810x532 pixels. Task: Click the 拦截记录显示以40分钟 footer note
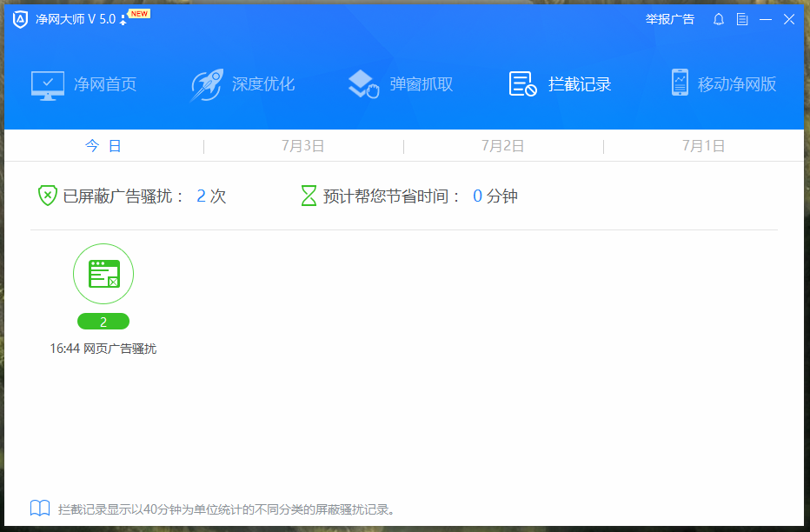tap(228, 509)
